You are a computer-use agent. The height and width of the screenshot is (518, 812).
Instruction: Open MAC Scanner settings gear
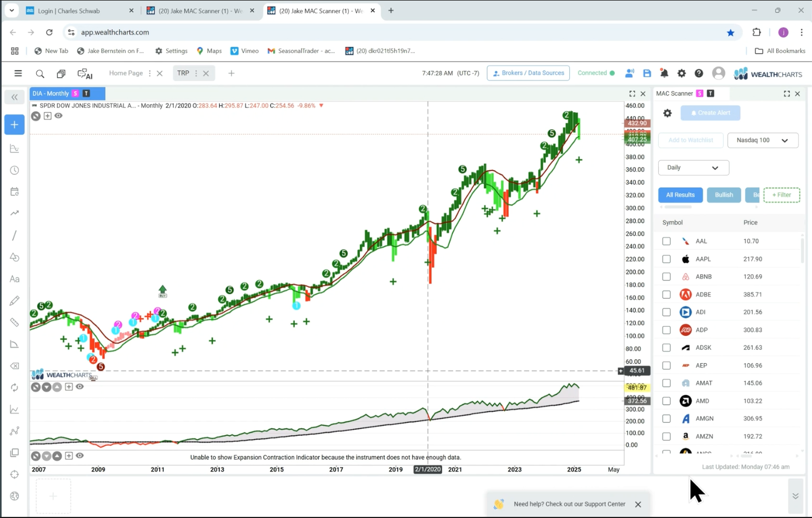click(x=668, y=113)
